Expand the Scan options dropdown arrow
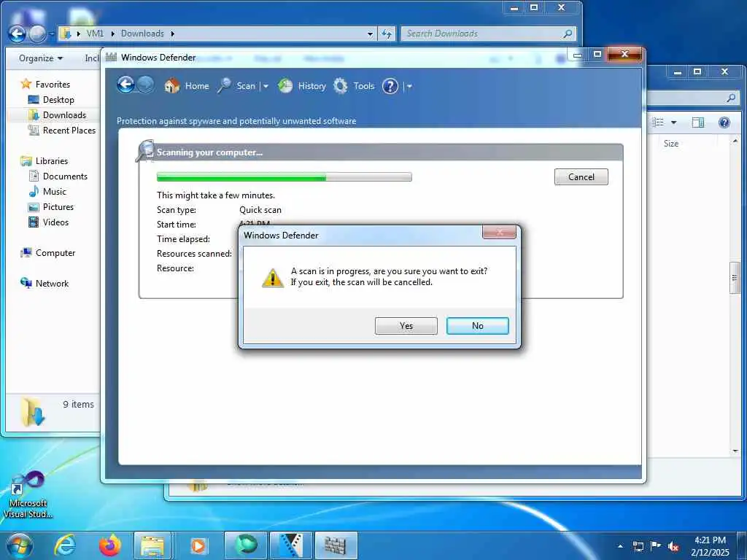The image size is (747, 560). click(x=266, y=87)
